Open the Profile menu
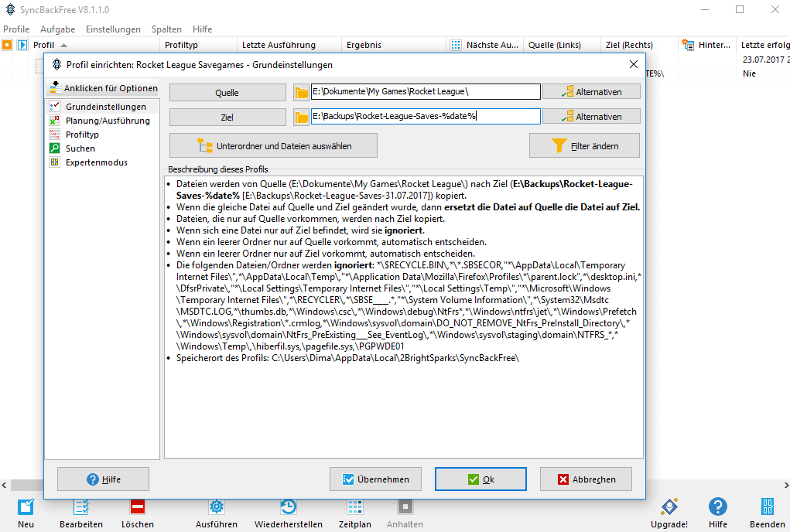 tap(16, 29)
